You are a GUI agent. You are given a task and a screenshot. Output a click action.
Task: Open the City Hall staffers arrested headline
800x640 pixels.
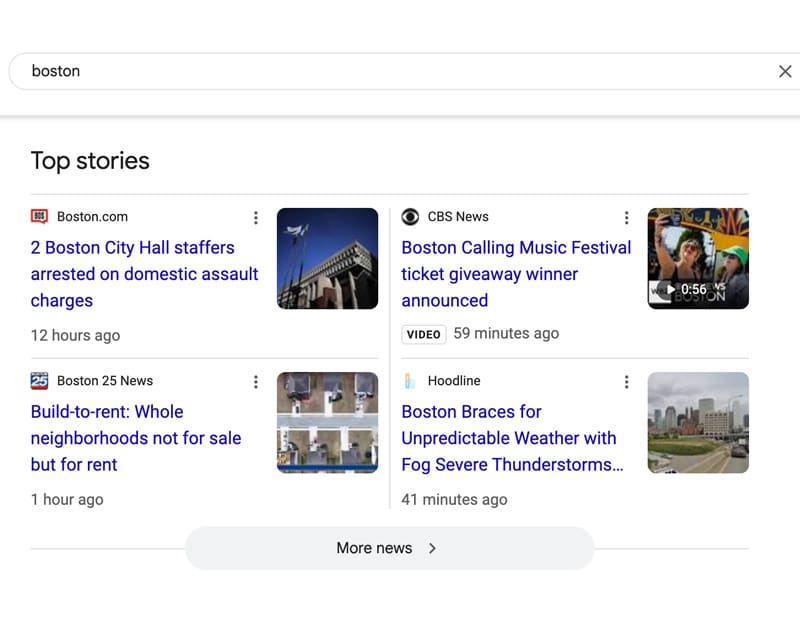144,274
